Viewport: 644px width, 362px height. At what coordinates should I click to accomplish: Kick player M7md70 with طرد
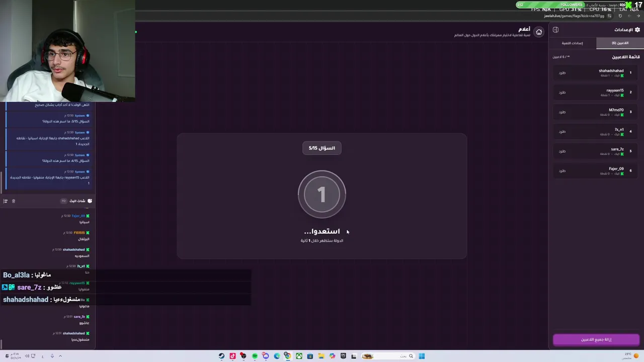point(562,112)
